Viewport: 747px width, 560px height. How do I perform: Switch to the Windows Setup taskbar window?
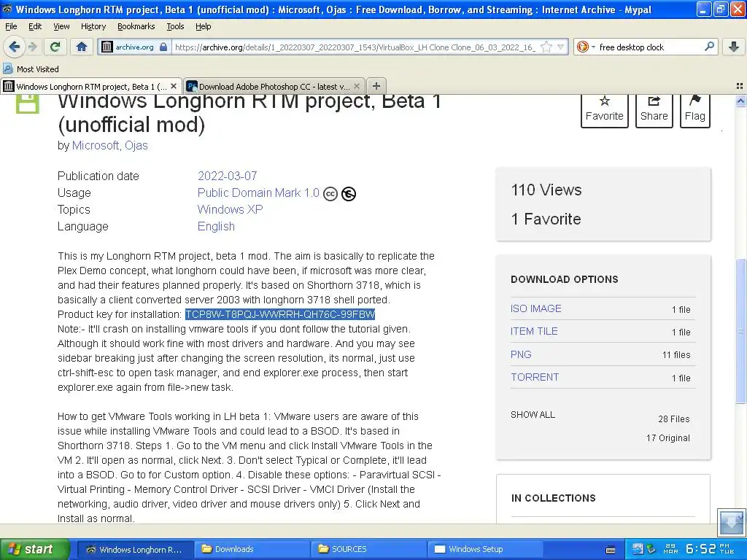click(484, 549)
